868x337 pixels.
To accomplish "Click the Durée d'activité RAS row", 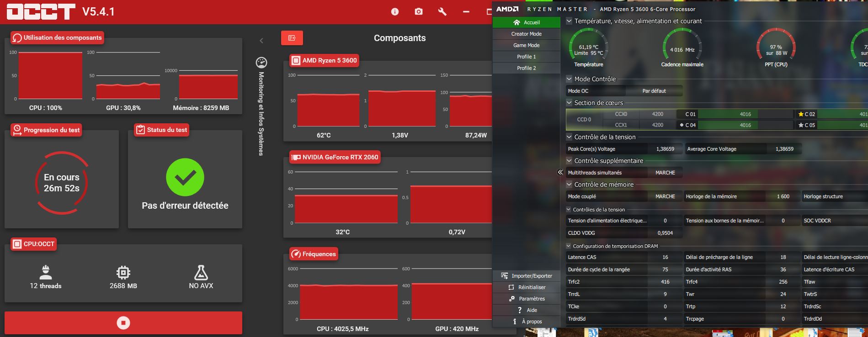I will (742, 269).
